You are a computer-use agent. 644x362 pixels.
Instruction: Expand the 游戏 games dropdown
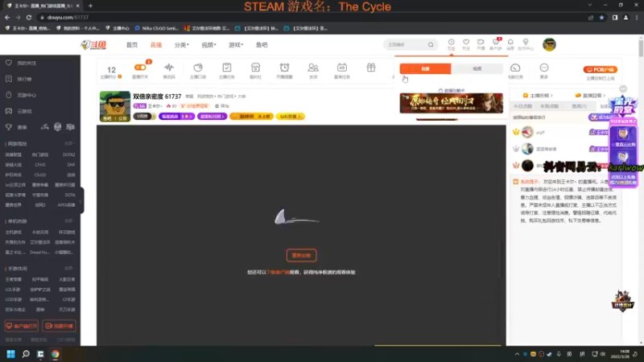click(x=236, y=45)
